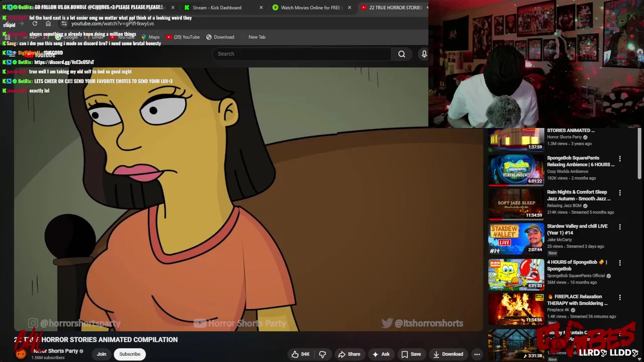Image resolution: width=644 pixels, height=362 pixels.
Task: Play Rain Nights & Comfort Sleep Jazz thumbnail
Action: [516, 205]
